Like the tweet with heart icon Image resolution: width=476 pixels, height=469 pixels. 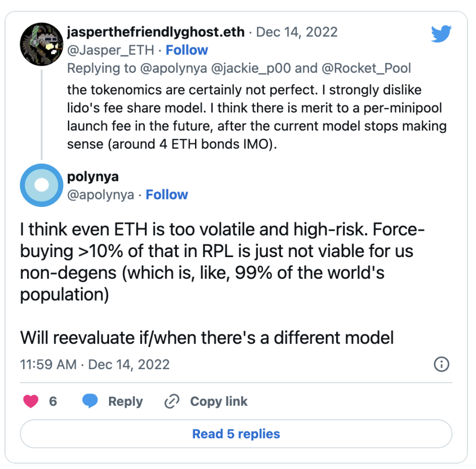coord(31,401)
